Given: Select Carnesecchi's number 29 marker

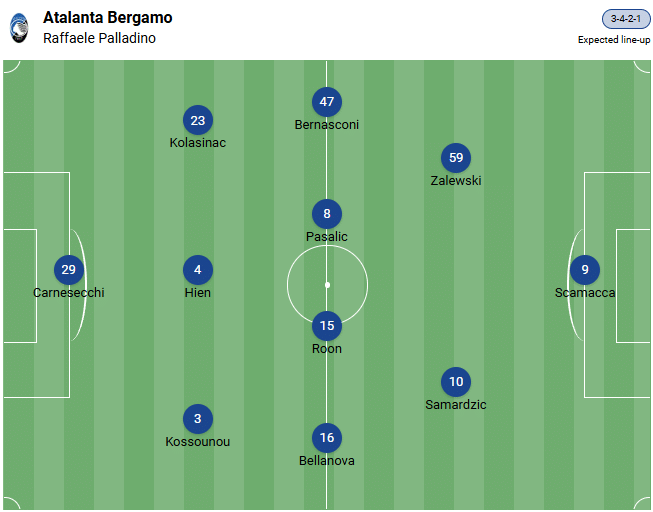Looking at the screenshot, I should [68, 270].
